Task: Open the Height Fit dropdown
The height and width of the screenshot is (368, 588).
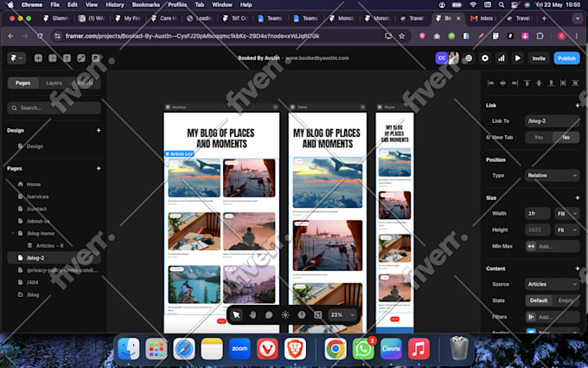Action: point(566,229)
